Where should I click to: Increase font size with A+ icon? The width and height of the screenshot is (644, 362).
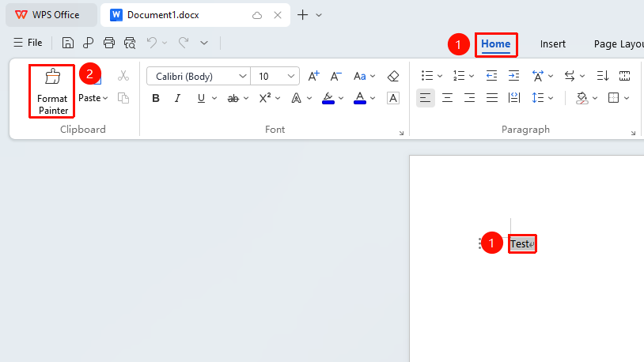point(314,76)
